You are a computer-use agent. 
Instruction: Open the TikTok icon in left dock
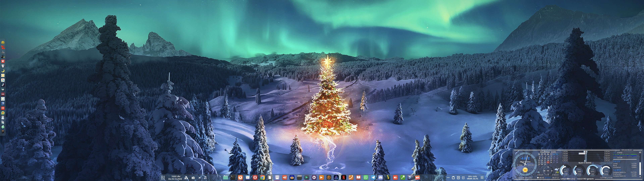click(x=3, y=85)
